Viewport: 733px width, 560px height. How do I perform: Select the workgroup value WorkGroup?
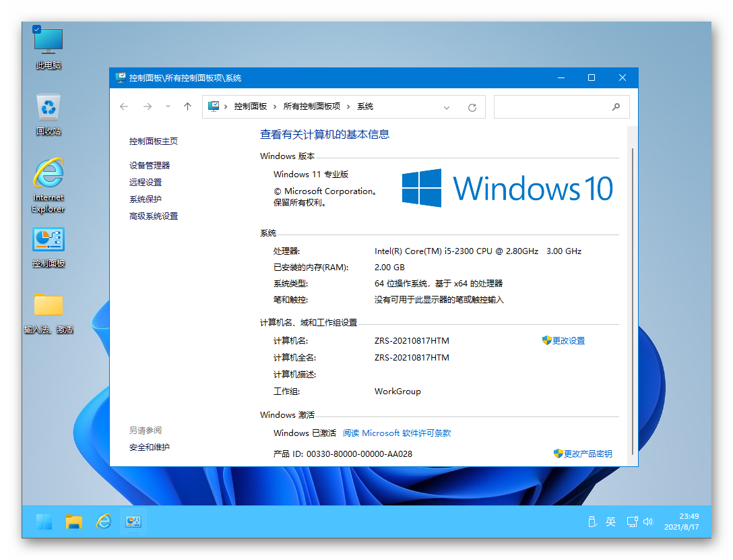pos(397,392)
